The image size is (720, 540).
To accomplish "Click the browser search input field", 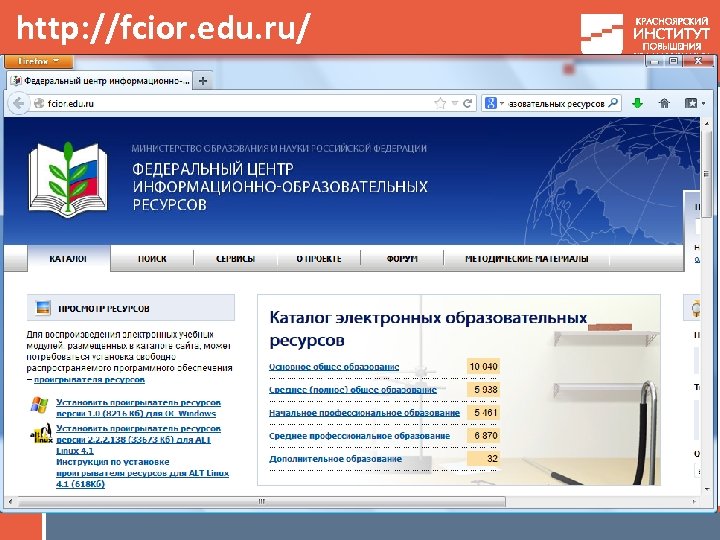I will [557, 104].
